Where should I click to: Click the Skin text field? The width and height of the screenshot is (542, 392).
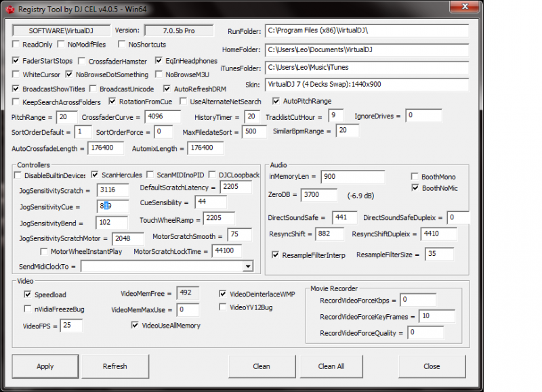click(x=367, y=85)
